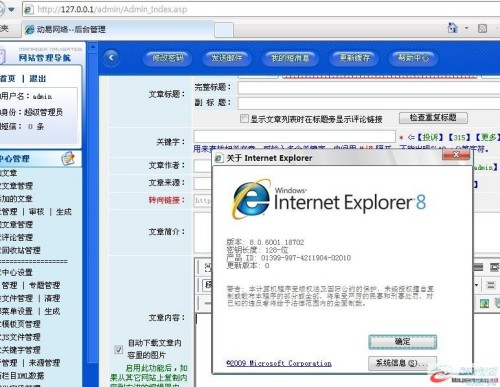
Task: Click the 发送邮件 banner button
Action: point(227,58)
